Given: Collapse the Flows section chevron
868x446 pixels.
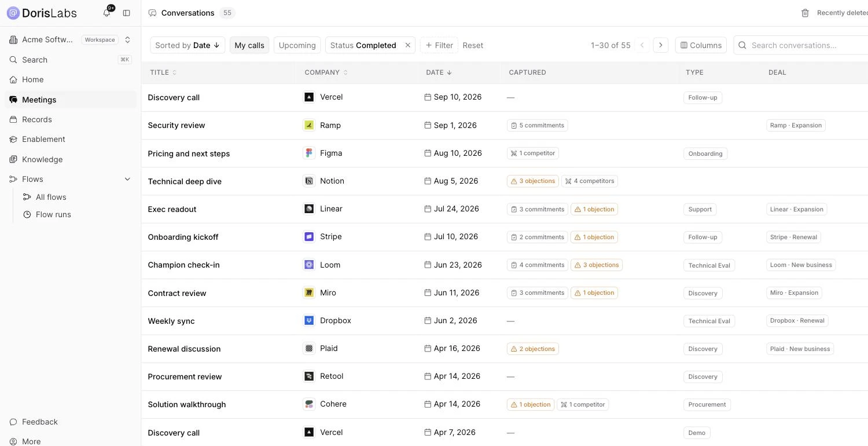Looking at the screenshot, I should (x=127, y=179).
